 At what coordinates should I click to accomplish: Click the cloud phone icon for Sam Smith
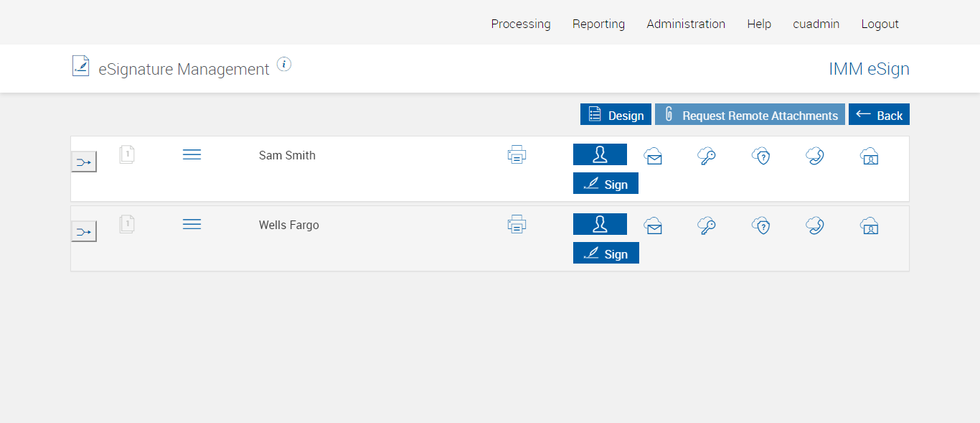814,156
